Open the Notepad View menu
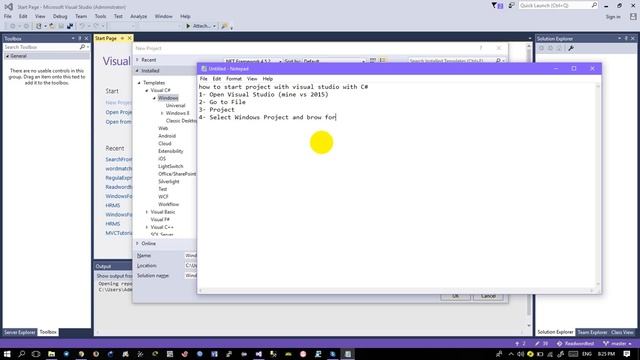Screen dimensions: 640x360 click(x=252, y=79)
